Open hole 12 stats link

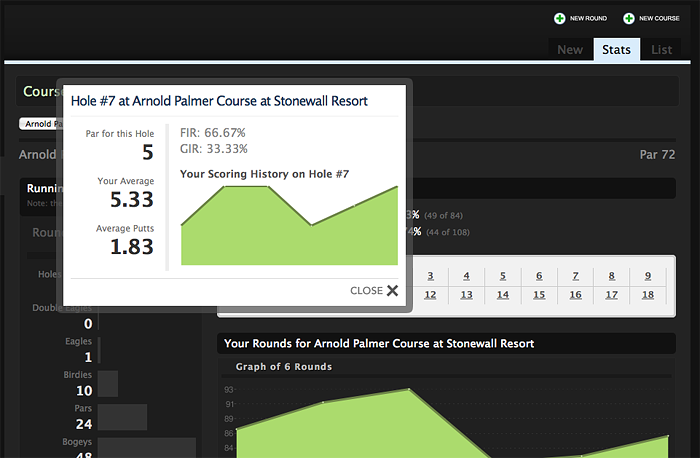(430, 295)
